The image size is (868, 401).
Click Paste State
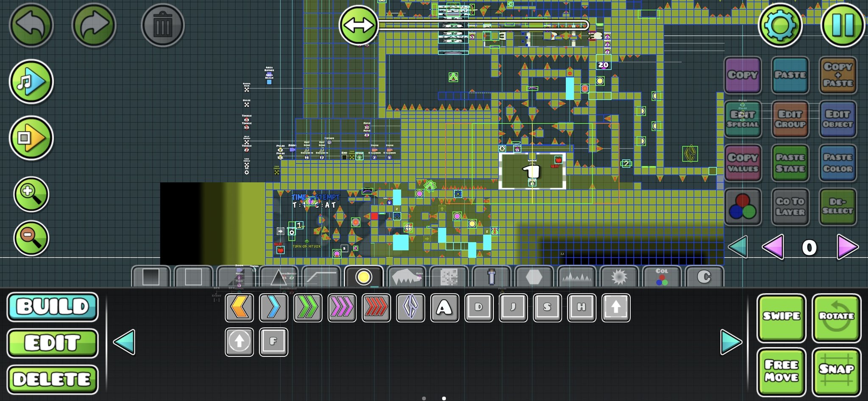click(790, 163)
